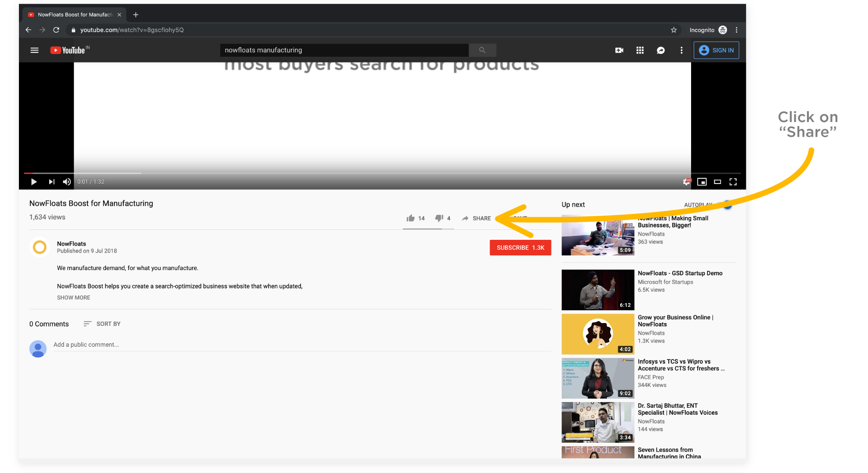The image size is (868, 473).
Task: Click the Published on 9 Jul 2018 text
Action: tap(87, 251)
